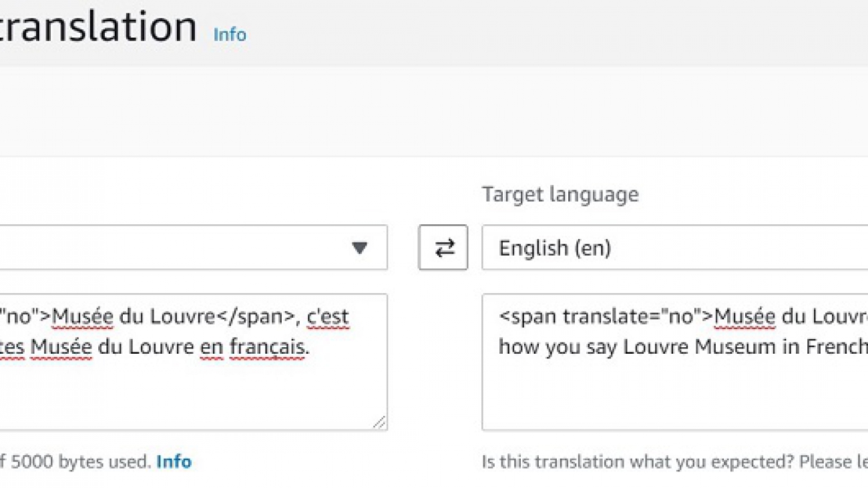This screenshot has width=868, height=488.
Task: Click the "Target language" label
Action: [x=560, y=195]
